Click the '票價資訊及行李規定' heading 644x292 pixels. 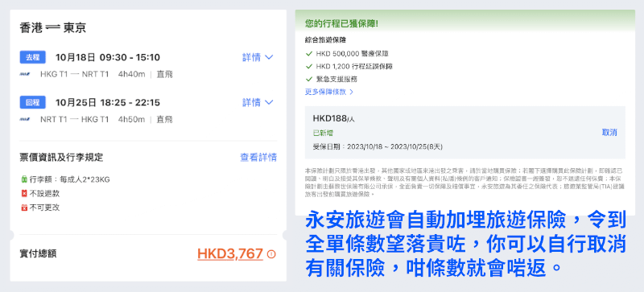(x=62, y=158)
